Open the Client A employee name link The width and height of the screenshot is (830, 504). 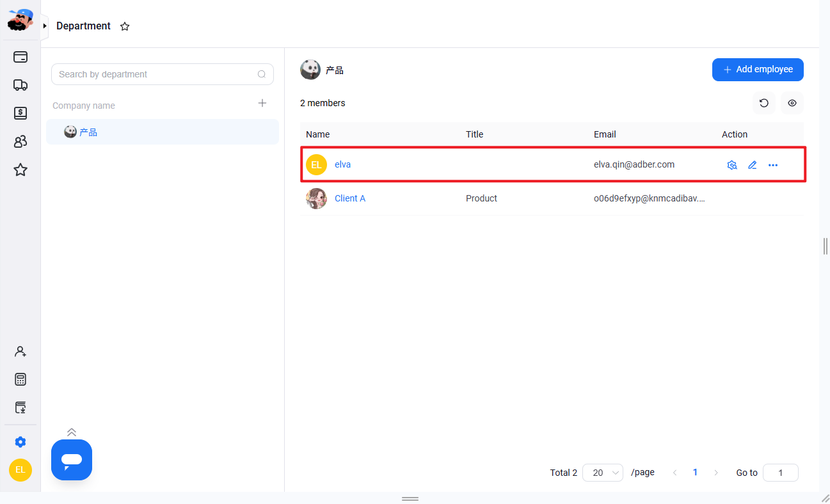coord(350,198)
